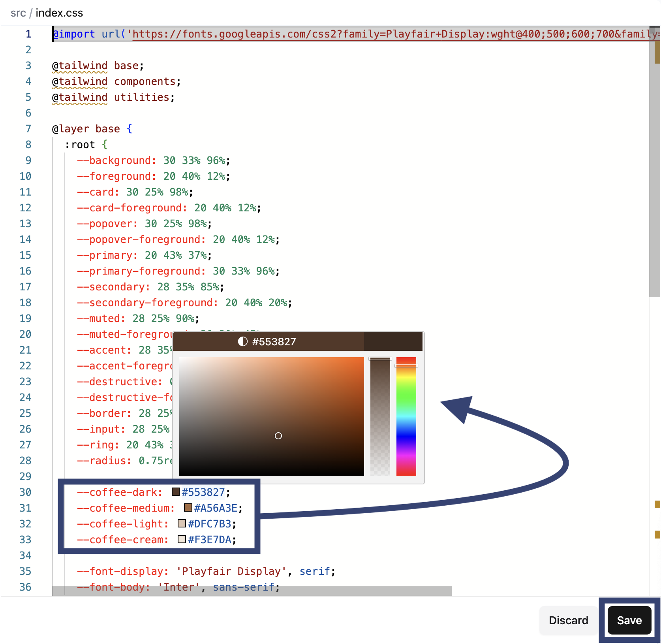Click 'Playfair Display' font string on line 35
Screen dimensions: 661x644
point(231,571)
